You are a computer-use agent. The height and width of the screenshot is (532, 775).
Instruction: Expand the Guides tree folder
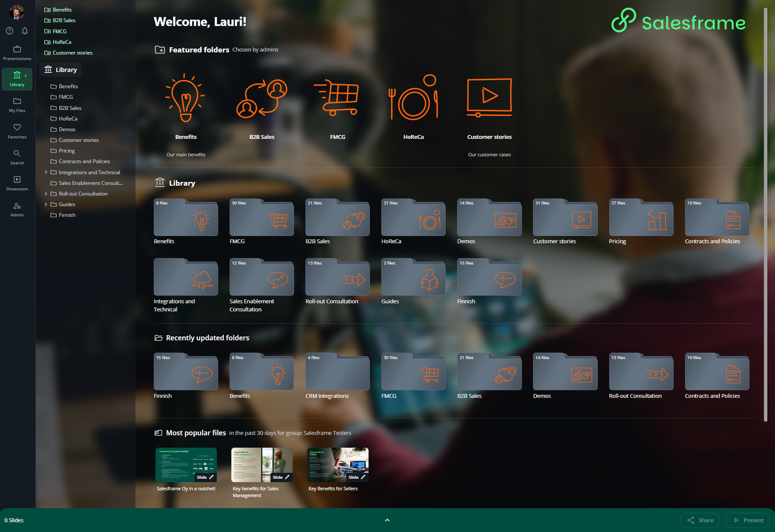pos(46,204)
